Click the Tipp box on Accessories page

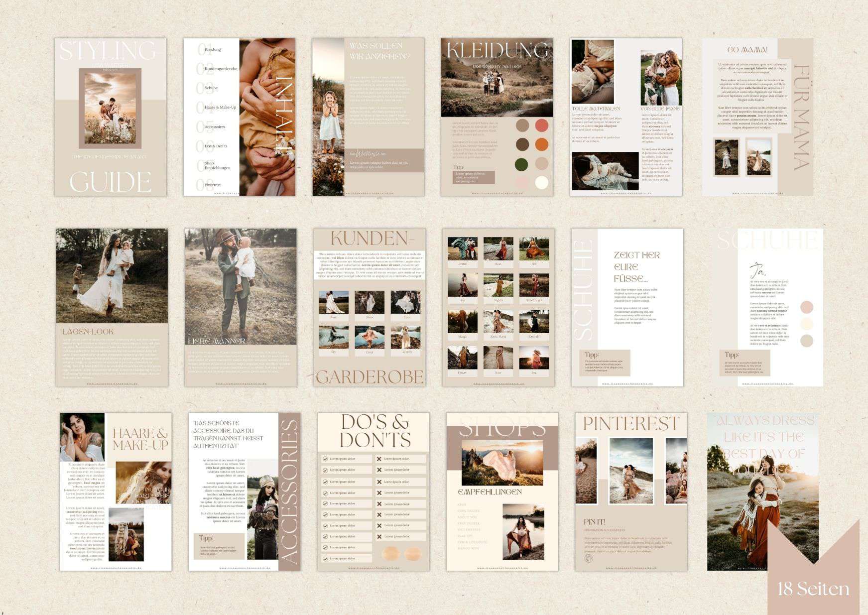[219, 546]
